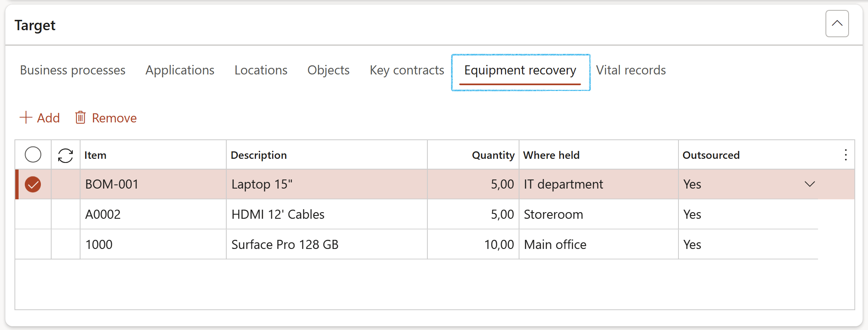Go to the Locations tab
The width and height of the screenshot is (868, 330).
pyautogui.click(x=261, y=70)
